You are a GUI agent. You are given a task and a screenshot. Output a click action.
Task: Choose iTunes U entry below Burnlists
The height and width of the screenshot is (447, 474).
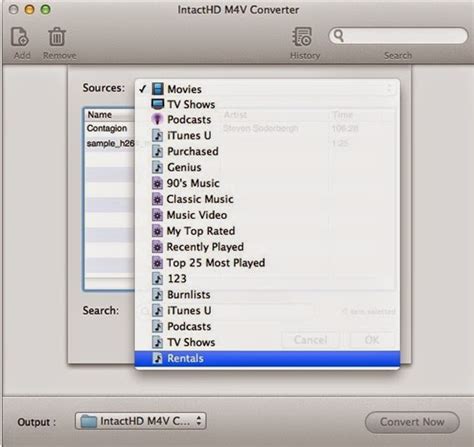coord(267,311)
